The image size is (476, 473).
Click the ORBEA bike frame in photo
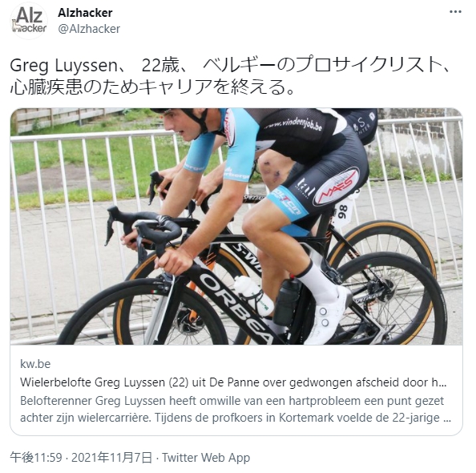[x=236, y=307]
